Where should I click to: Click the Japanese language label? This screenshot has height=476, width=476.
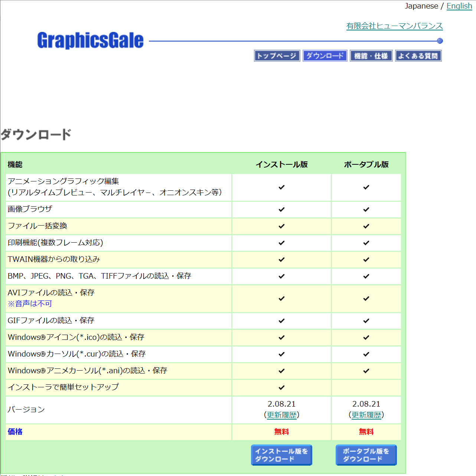click(421, 6)
